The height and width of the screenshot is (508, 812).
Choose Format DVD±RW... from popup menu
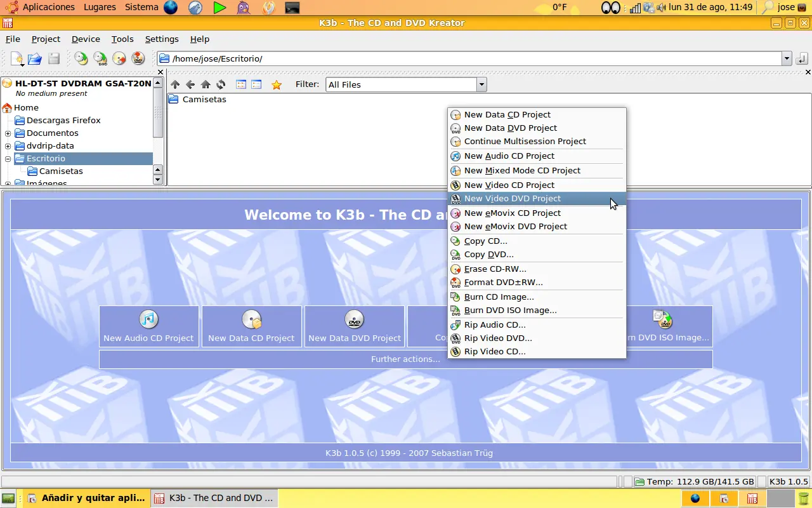pyautogui.click(x=537, y=283)
